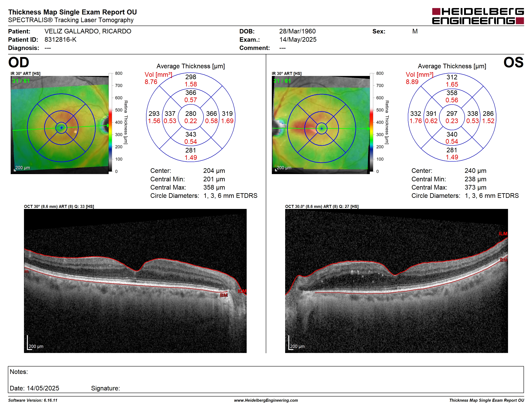Click the OD Central Max 358 µm

tap(214, 188)
